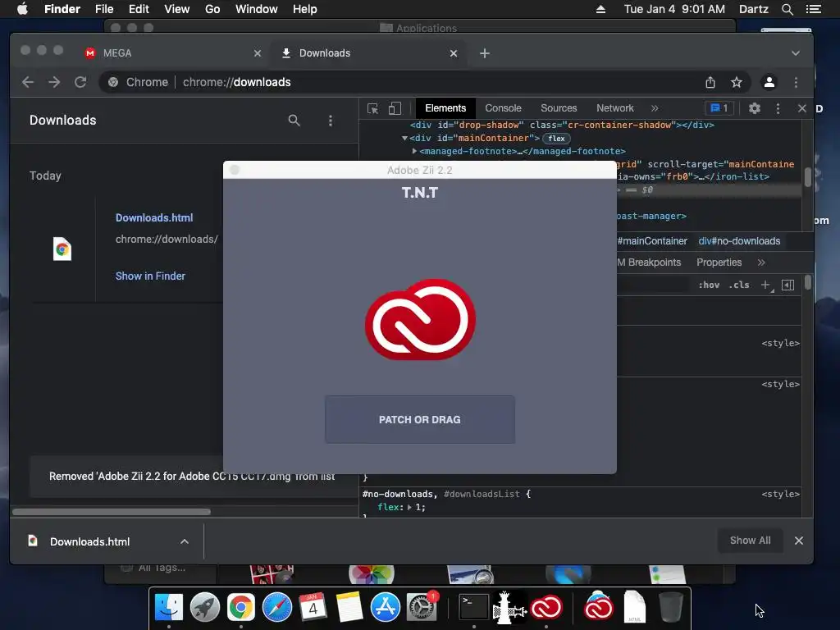
Task: Click the PATCH OR DRAG button
Action: 419,419
